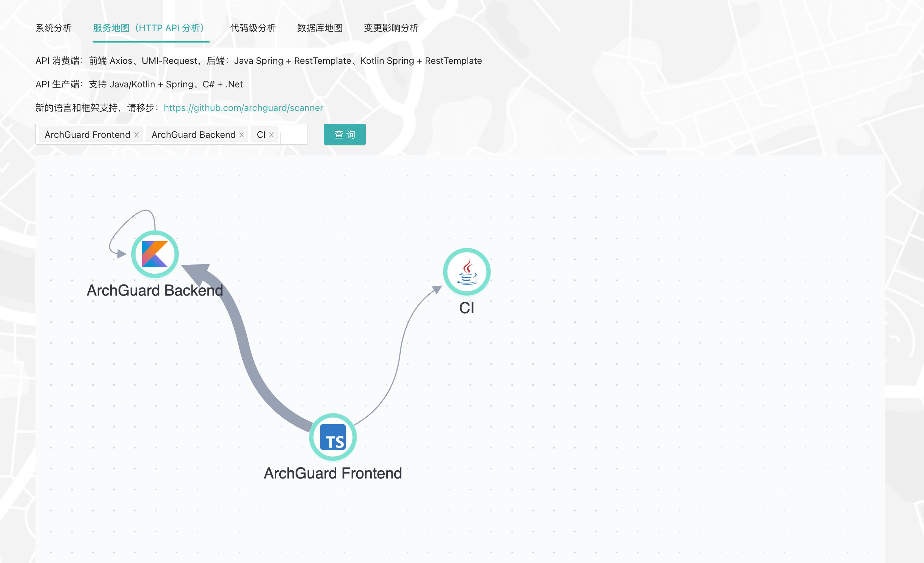Remove the ArchGuard Frontend tag
Image resolution: width=924 pixels, height=563 pixels.
point(137,135)
